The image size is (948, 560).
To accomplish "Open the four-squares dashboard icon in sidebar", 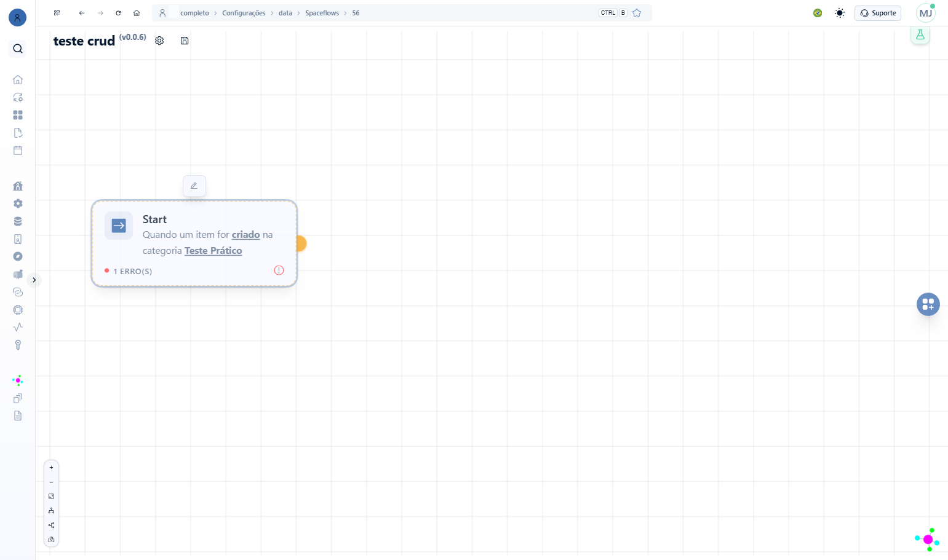I will (18, 115).
